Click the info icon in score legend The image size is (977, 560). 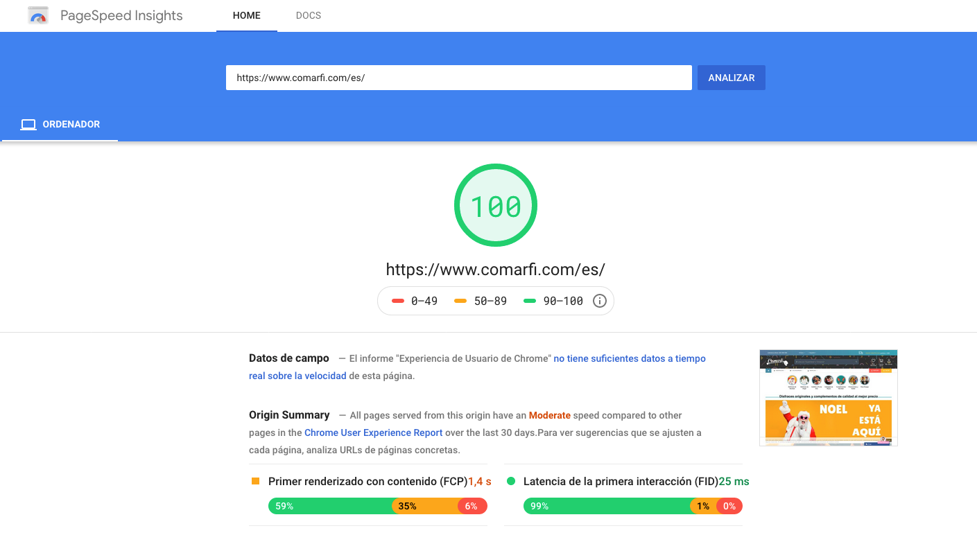click(600, 301)
